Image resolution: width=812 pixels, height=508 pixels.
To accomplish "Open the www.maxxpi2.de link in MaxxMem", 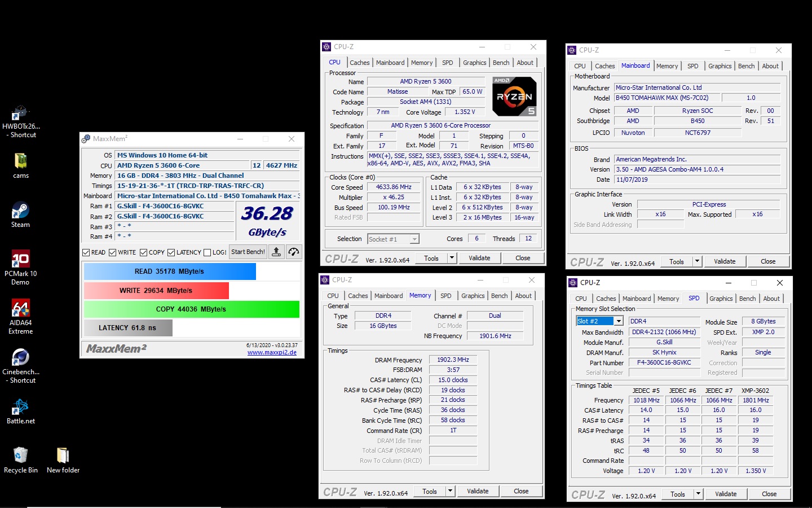I will point(272,353).
